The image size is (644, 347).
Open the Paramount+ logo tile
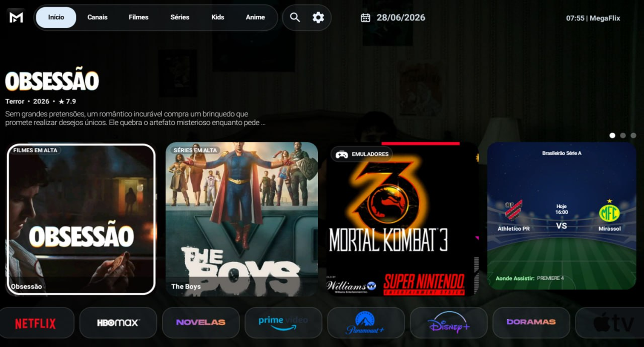[366, 323]
